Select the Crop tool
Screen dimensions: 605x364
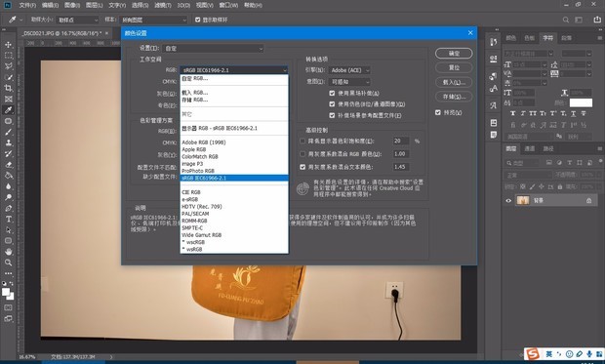click(x=8, y=88)
